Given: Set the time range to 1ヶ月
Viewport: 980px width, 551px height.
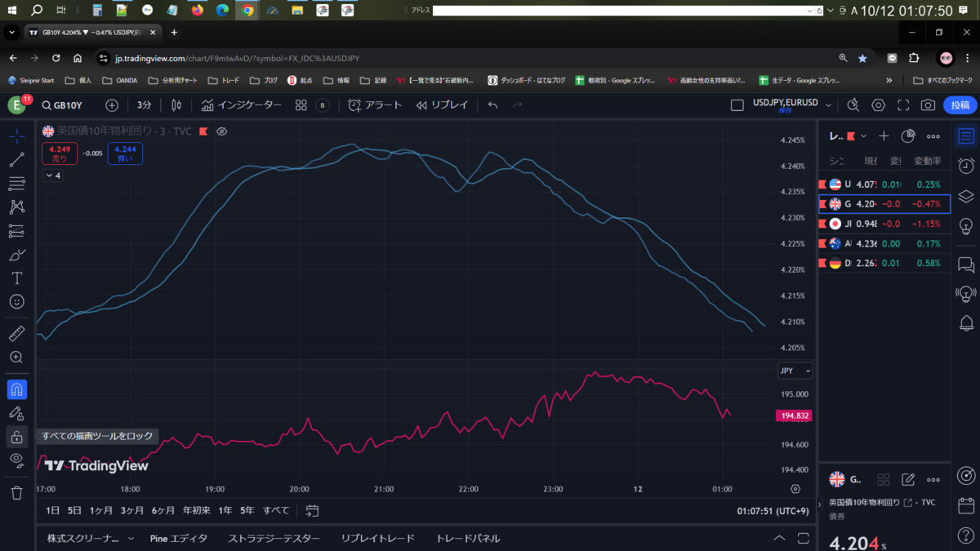Looking at the screenshot, I should pyautogui.click(x=101, y=510).
